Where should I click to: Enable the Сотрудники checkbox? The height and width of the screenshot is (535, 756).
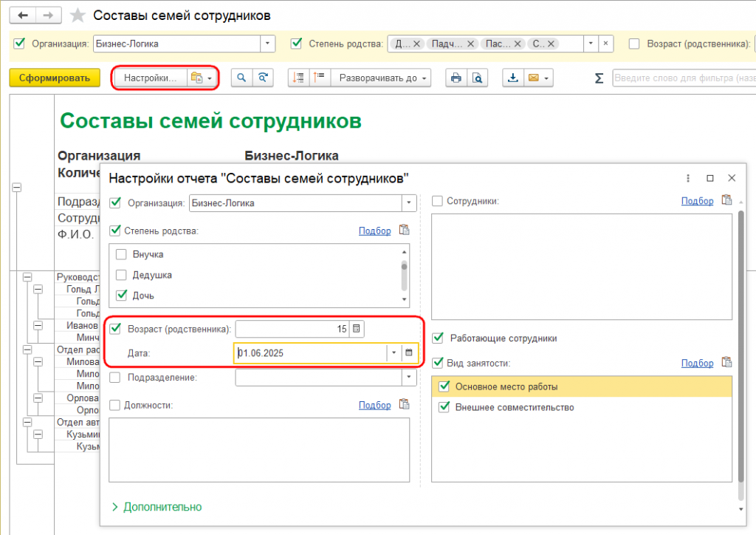pyautogui.click(x=437, y=201)
